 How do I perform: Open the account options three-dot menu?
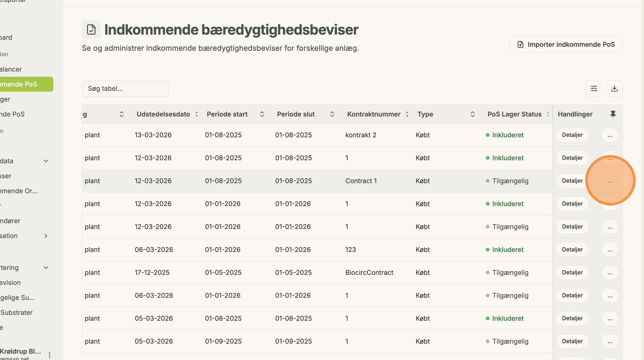50,355
